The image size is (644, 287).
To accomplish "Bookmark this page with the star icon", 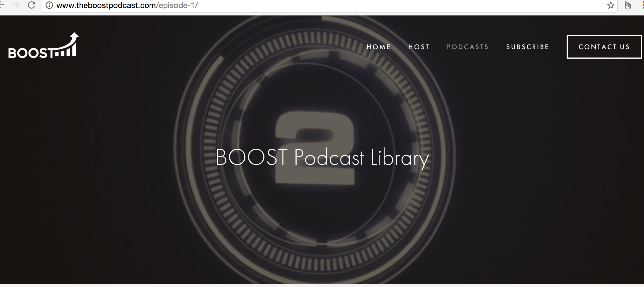I will point(611,5).
